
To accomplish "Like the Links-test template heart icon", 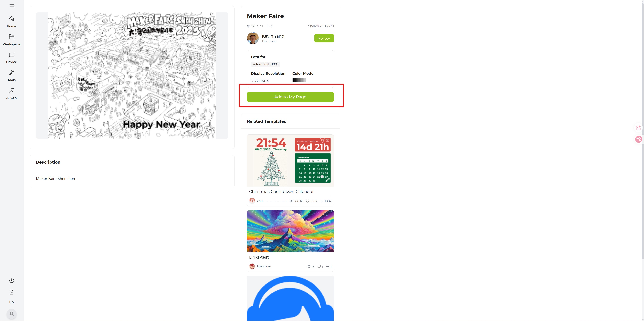I will pyautogui.click(x=319, y=266).
